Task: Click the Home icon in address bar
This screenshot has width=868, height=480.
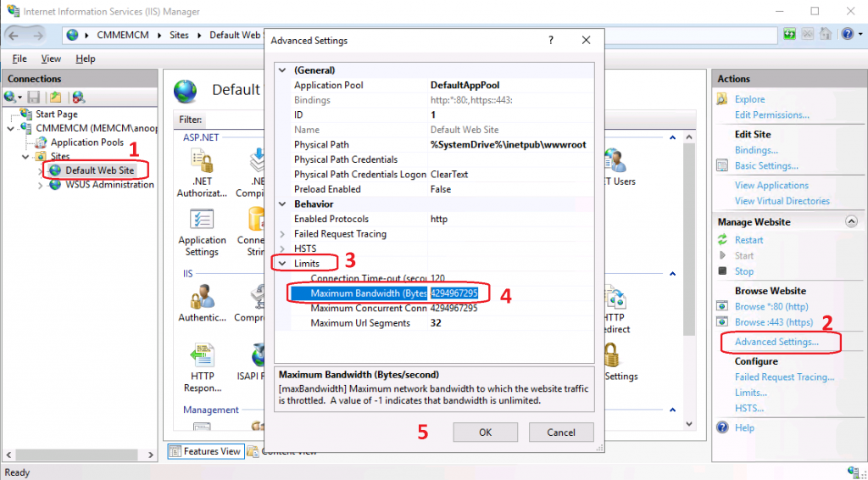Action: pyautogui.click(x=826, y=34)
